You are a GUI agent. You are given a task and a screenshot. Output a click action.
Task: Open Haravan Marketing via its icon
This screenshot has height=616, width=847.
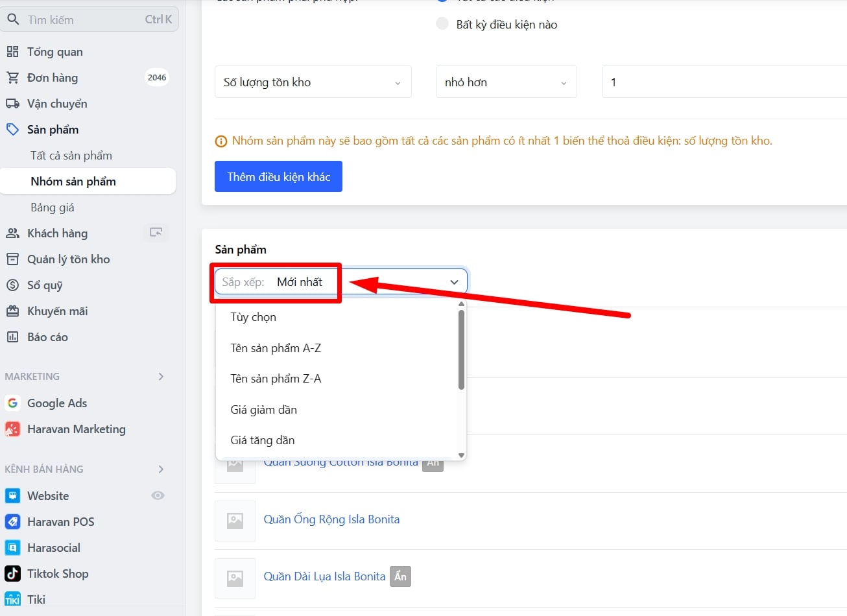[x=12, y=429]
